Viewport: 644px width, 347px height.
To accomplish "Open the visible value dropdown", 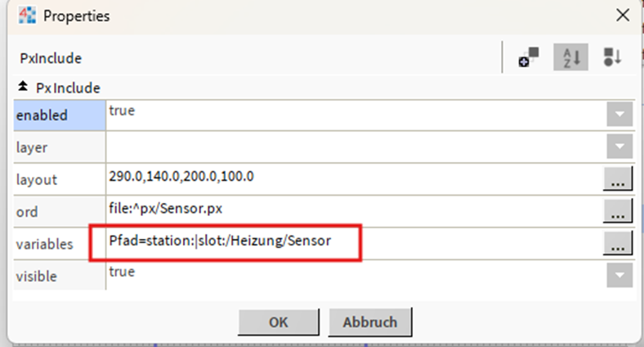I will [619, 275].
